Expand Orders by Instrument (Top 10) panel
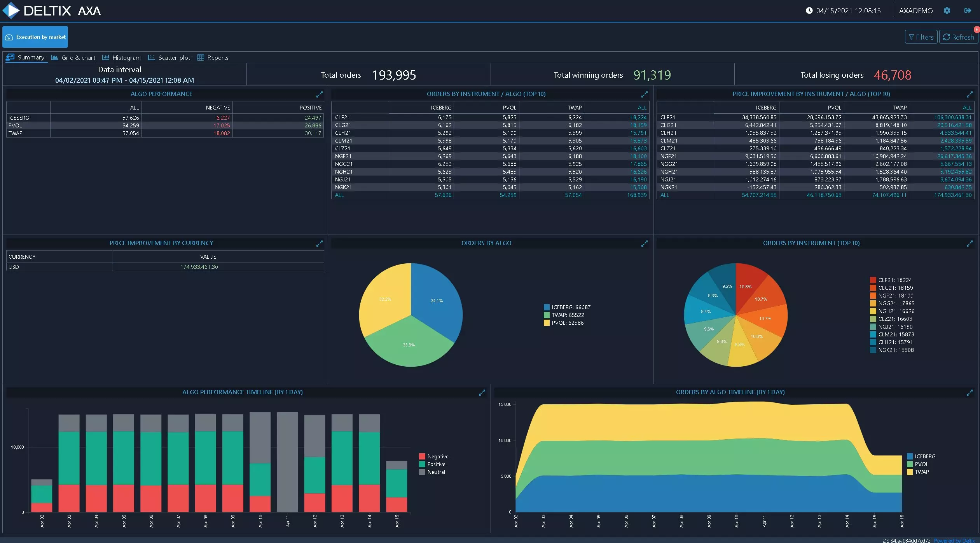This screenshot has width=980, height=543. (970, 244)
